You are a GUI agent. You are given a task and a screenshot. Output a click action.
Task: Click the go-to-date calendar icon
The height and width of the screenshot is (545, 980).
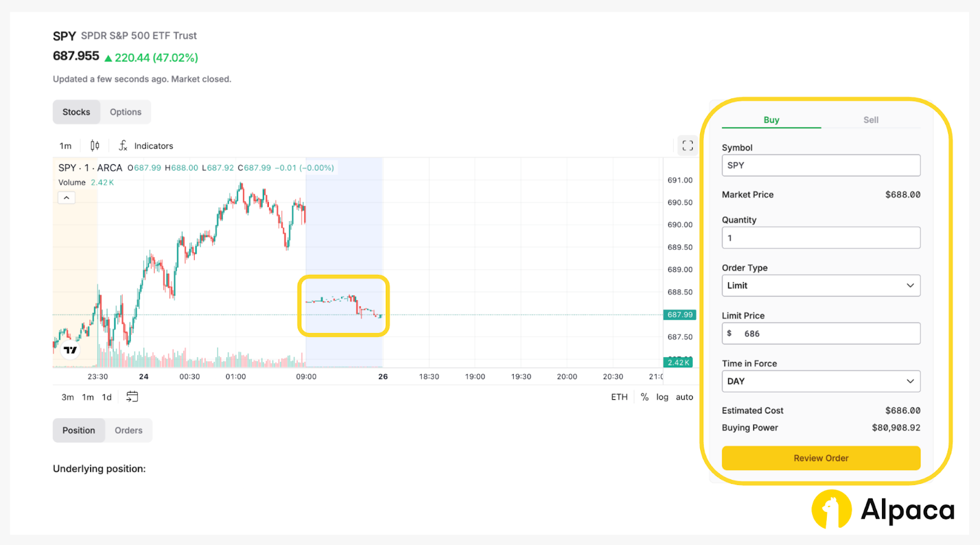pos(132,397)
